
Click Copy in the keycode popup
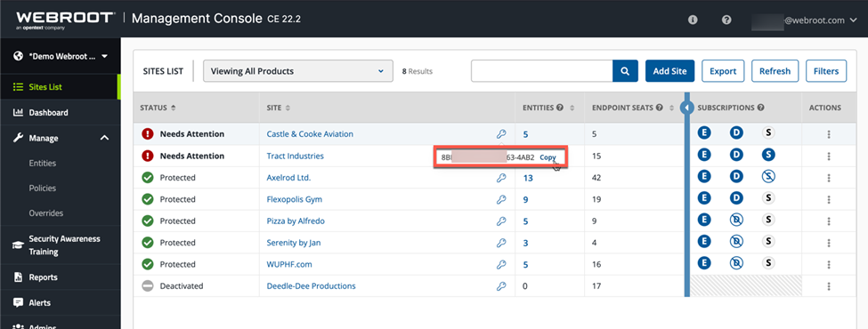pyautogui.click(x=548, y=157)
